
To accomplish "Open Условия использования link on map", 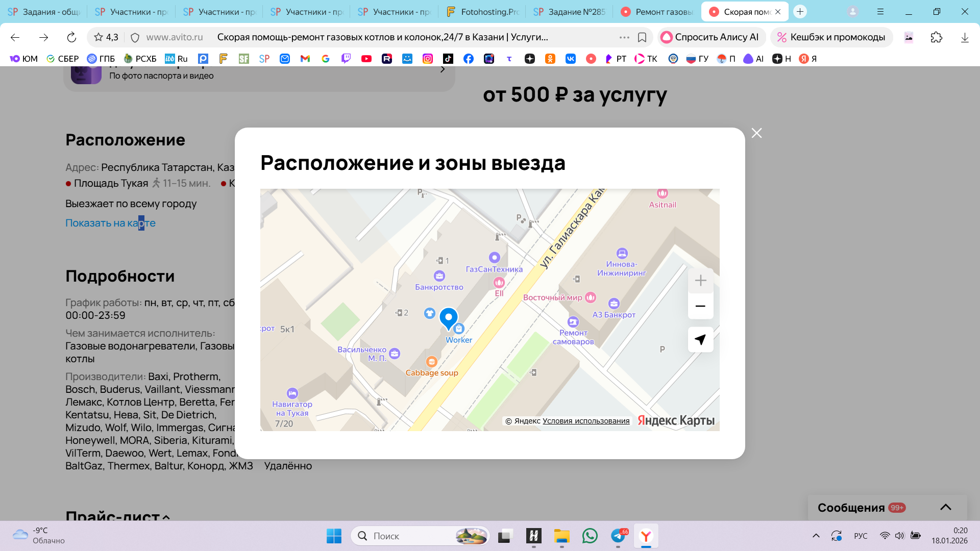I will [585, 421].
